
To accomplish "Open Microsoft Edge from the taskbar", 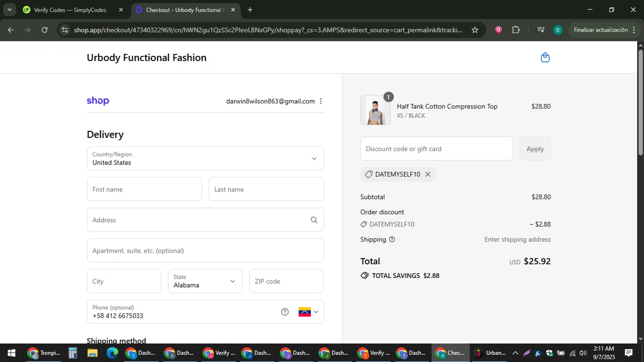I will (x=112, y=353).
